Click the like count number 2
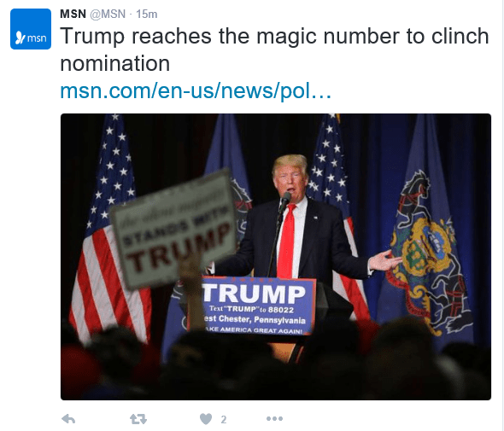This screenshot has height=431, width=504. click(x=224, y=419)
